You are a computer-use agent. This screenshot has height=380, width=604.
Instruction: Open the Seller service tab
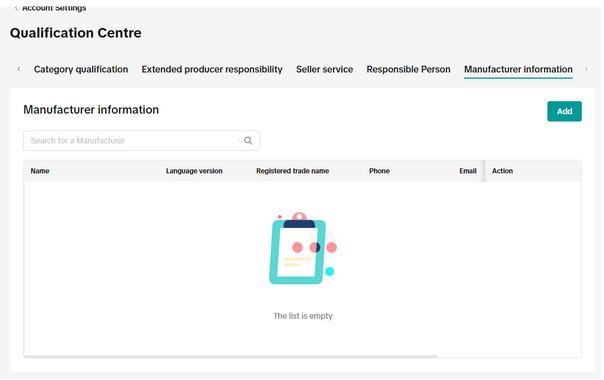(324, 69)
